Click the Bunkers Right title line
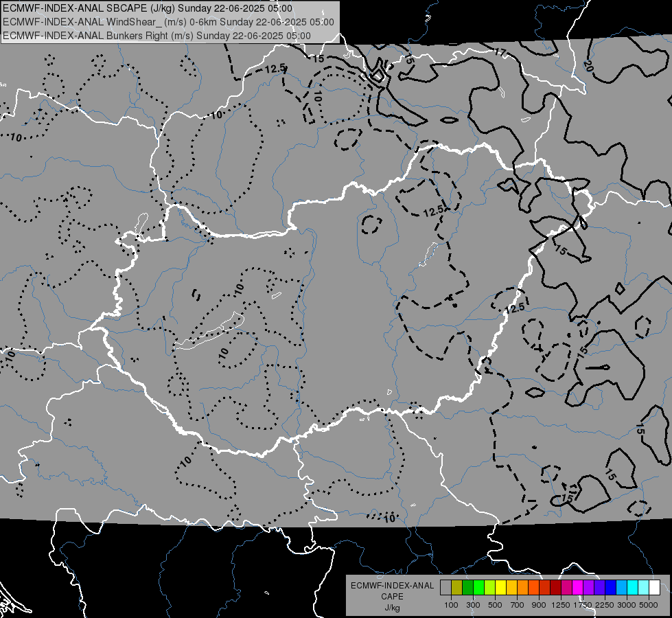 coord(157,36)
